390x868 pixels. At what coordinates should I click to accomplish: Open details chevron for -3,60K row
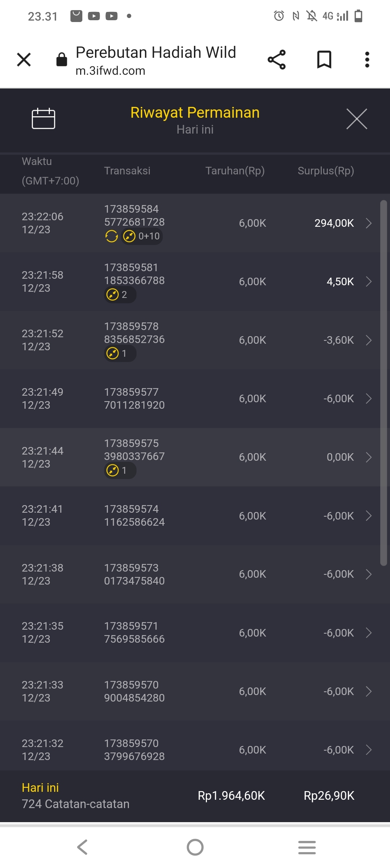(369, 340)
